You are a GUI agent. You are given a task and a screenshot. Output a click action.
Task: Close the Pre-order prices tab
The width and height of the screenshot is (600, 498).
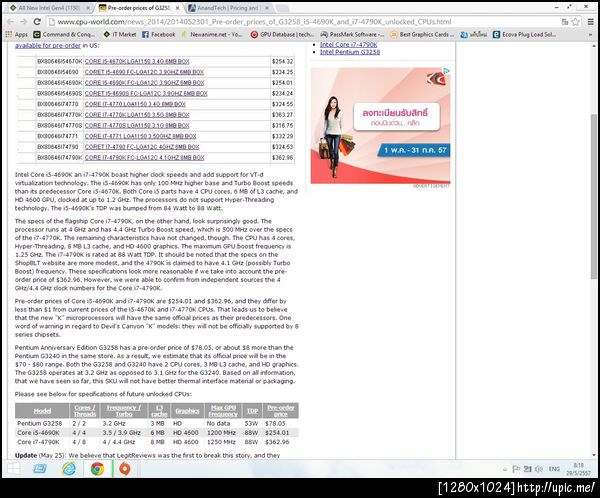pyautogui.click(x=178, y=8)
